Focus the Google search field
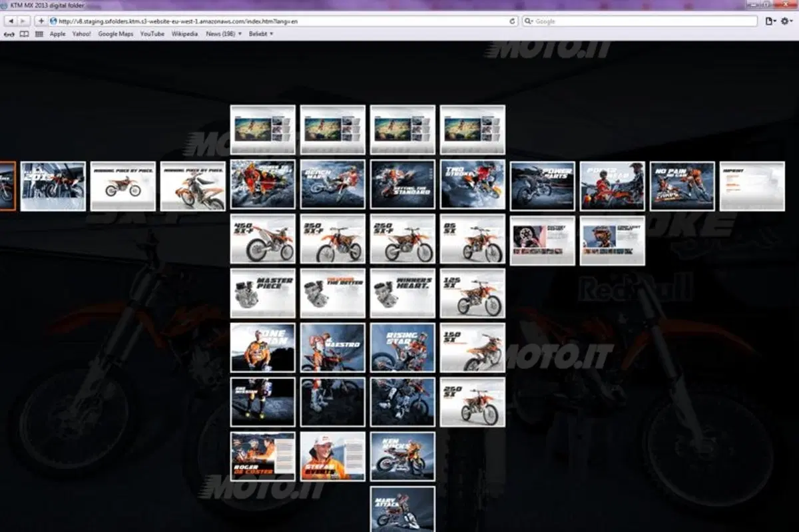 tap(639, 21)
